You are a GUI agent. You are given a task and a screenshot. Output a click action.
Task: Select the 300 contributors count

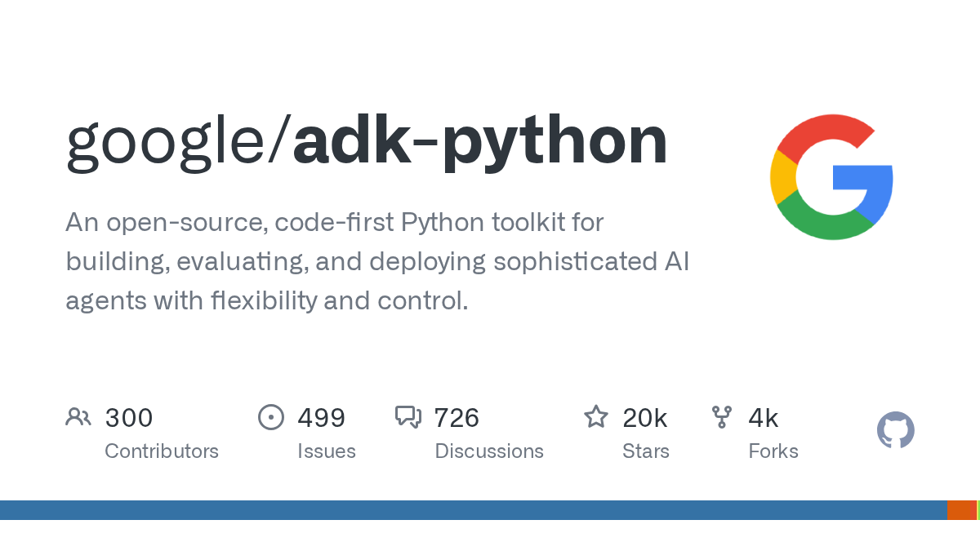coord(129,418)
